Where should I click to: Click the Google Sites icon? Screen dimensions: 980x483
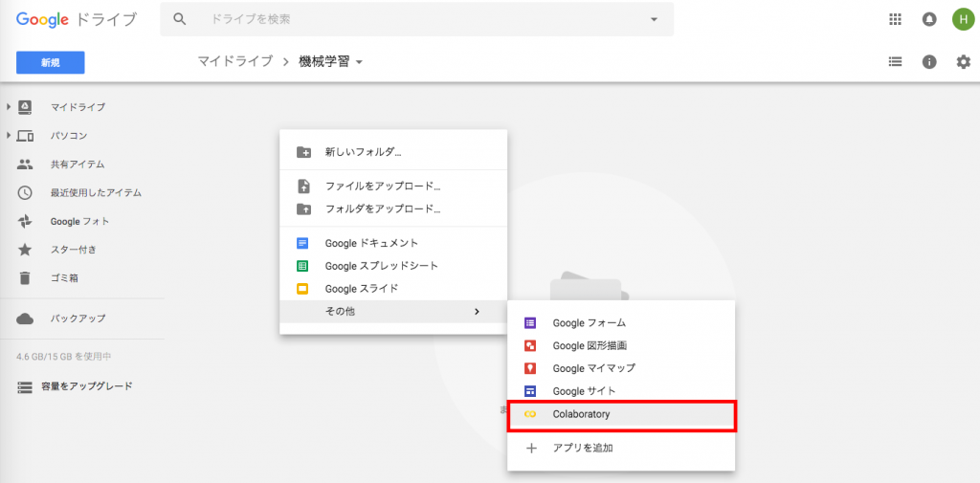point(530,391)
